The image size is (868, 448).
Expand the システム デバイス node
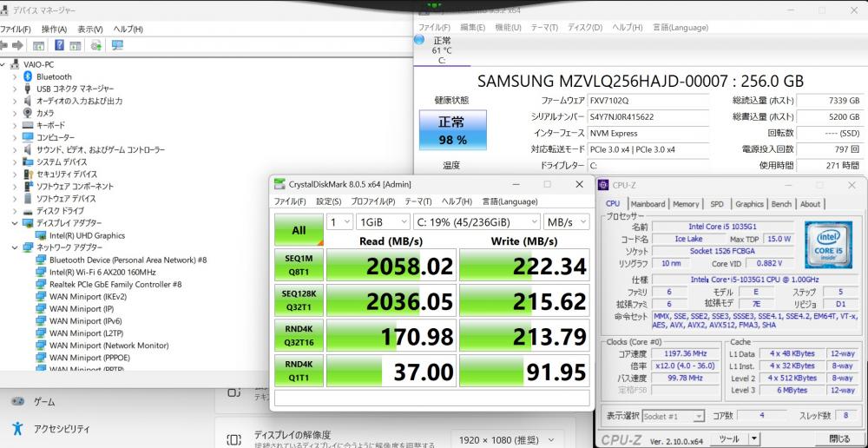(15, 161)
